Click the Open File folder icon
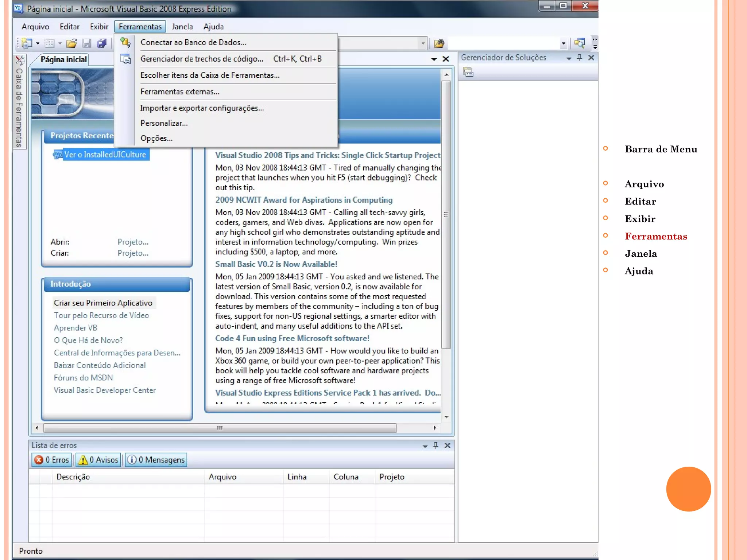The width and height of the screenshot is (747, 560). [71, 43]
